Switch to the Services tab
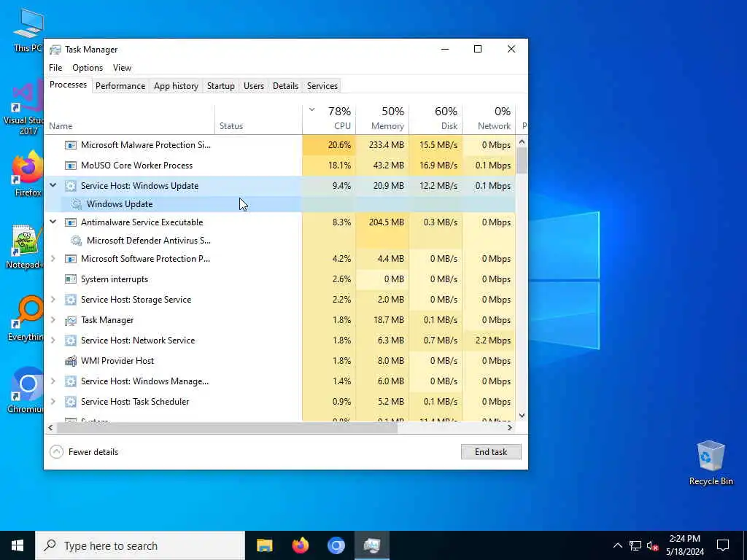Image resolution: width=747 pixels, height=560 pixels. pos(322,86)
